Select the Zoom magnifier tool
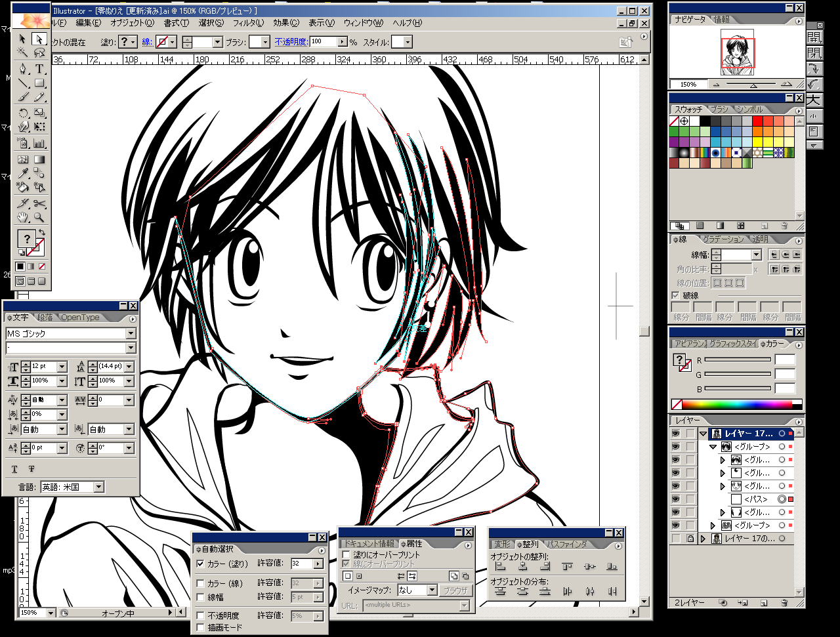 click(x=39, y=217)
